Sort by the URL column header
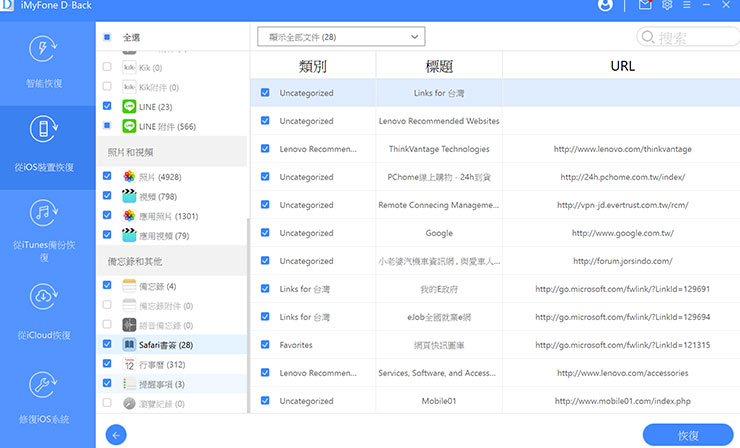 [622, 66]
